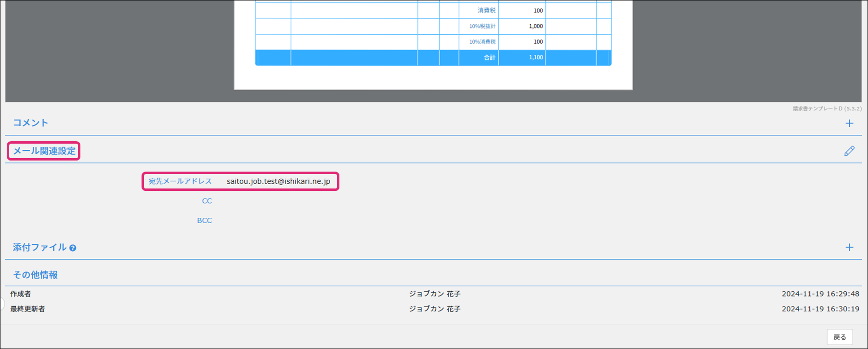Screen dimensions: 868x349
Task: Click the saitou.job.test@ishikari.ne.jp address
Action: click(278, 181)
